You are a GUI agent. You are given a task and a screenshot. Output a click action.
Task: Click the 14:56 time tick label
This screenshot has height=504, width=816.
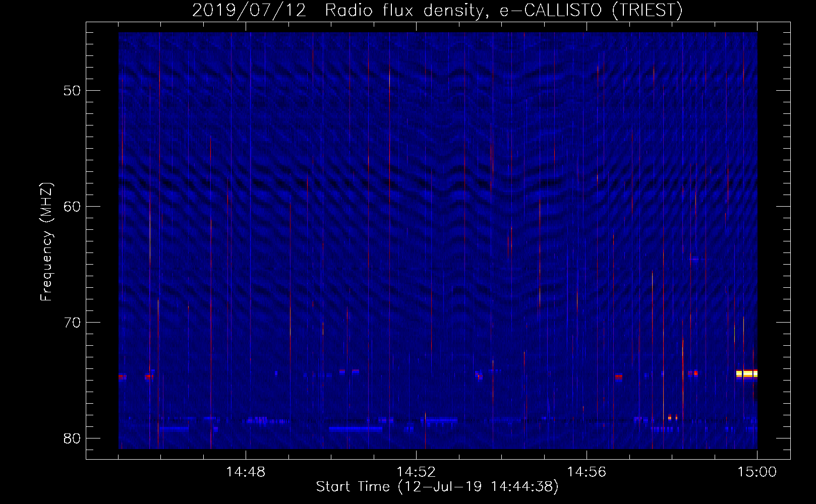click(587, 472)
